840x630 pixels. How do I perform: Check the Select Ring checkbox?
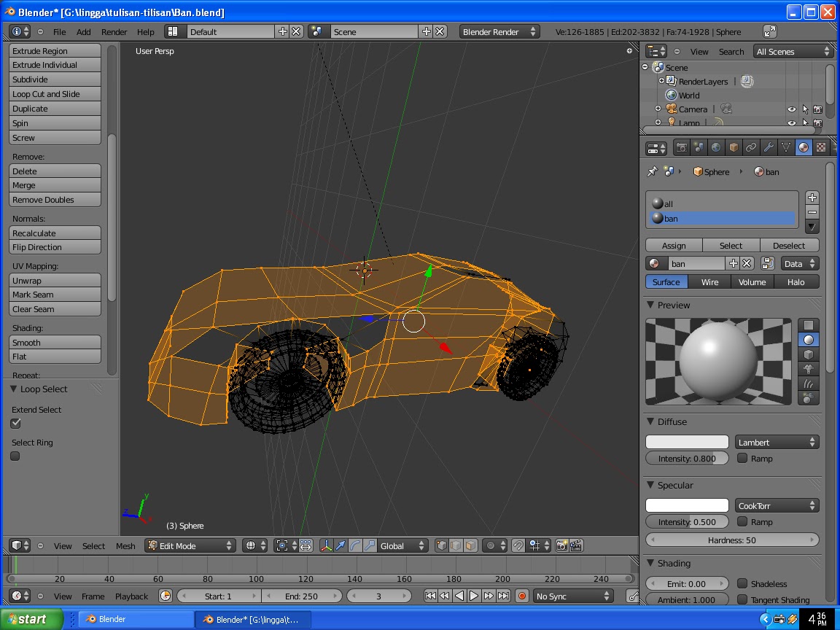pyautogui.click(x=15, y=456)
